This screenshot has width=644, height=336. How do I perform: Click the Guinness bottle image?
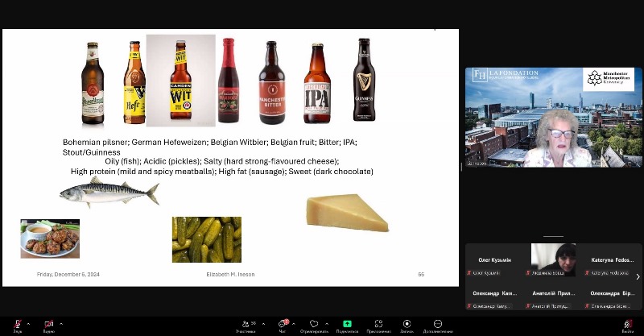[x=364, y=80]
